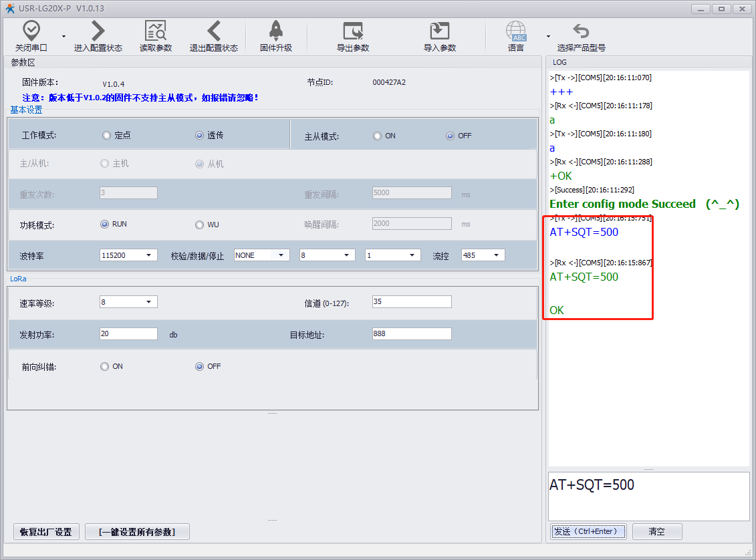
Task: Click the 关闭串口 (close serial port) icon
Action: pyautogui.click(x=31, y=31)
